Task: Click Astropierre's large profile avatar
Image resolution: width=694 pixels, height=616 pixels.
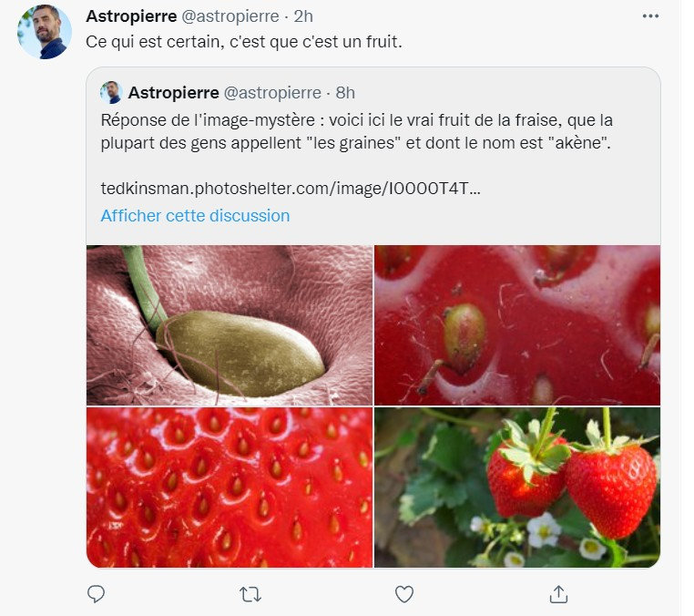Action: (x=45, y=32)
